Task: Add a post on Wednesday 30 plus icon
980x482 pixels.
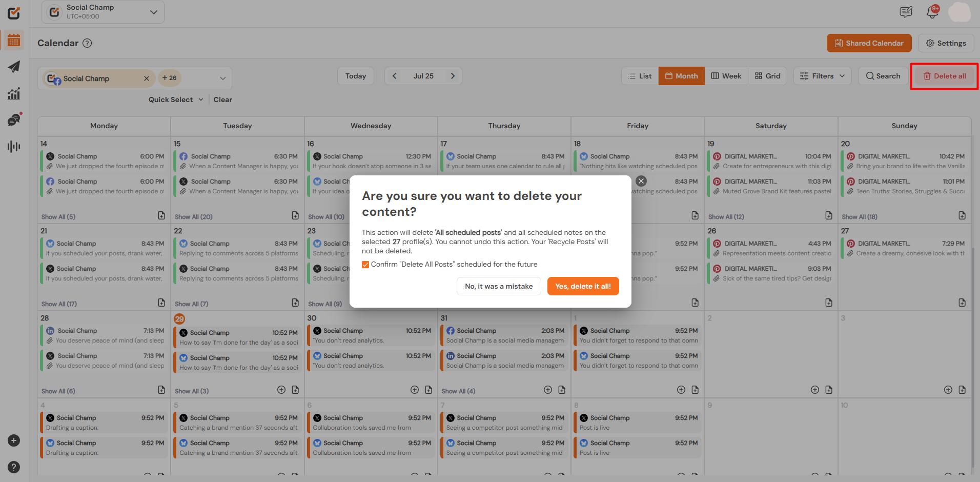Action: point(415,390)
